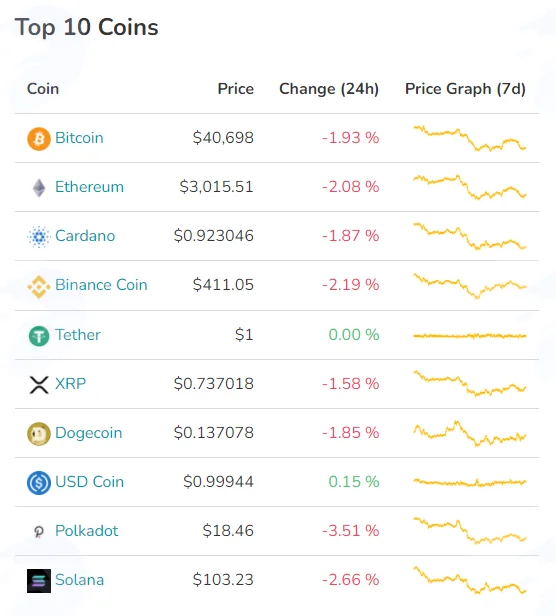Open the Bitcoin coin link
Image resolution: width=556 pixels, height=616 pixels.
(x=79, y=138)
